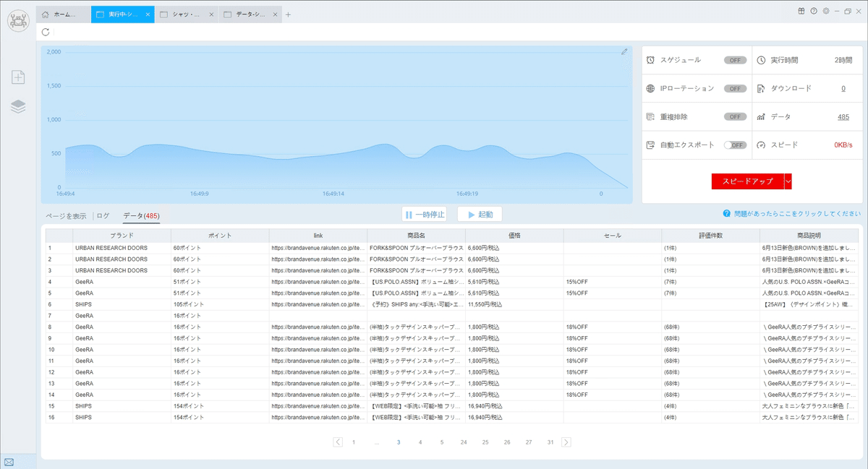Open settings gear in title bar
Image resolution: width=868 pixels, height=469 pixels.
tap(826, 11)
